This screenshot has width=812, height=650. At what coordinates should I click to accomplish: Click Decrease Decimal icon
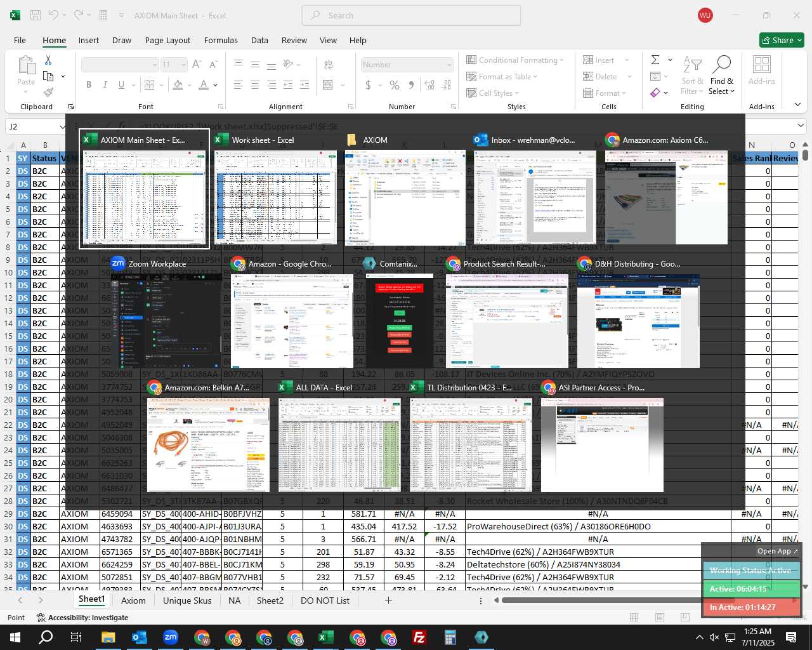point(447,84)
